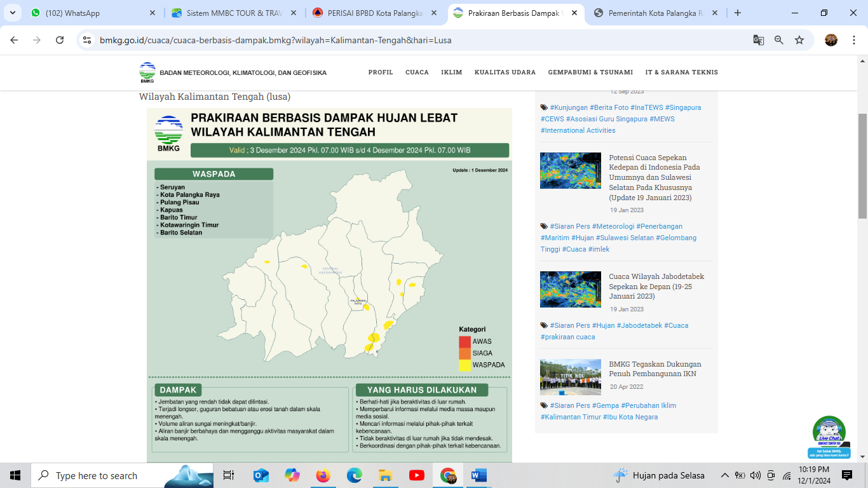Viewport: 868px width, 488px height.
Task: Open Outlook from the taskbar
Action: [x=261, y=475]
